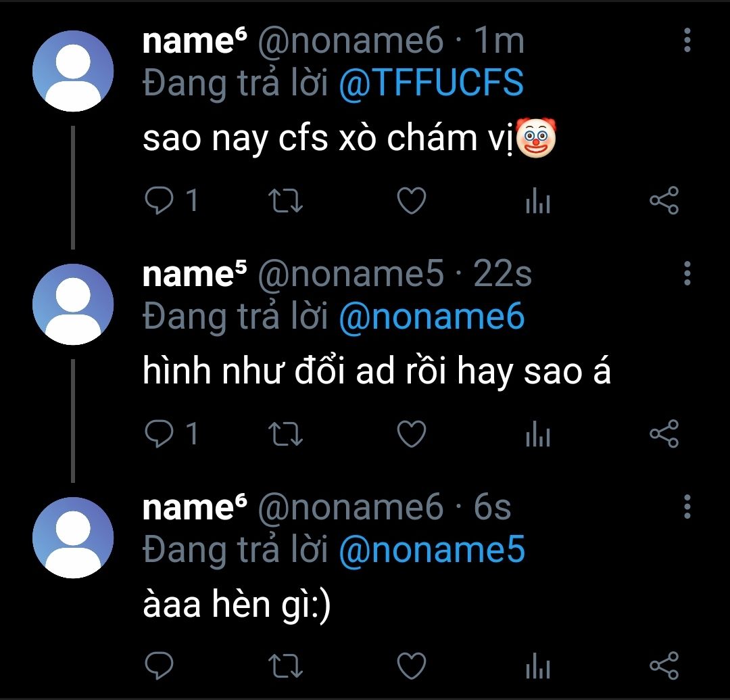Share the tweet by @noname5

664,434
